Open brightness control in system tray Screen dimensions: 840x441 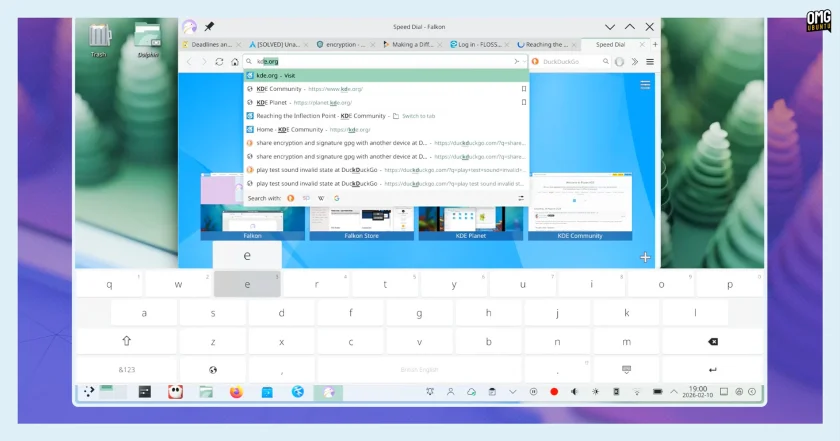click(x=595, y=392)
